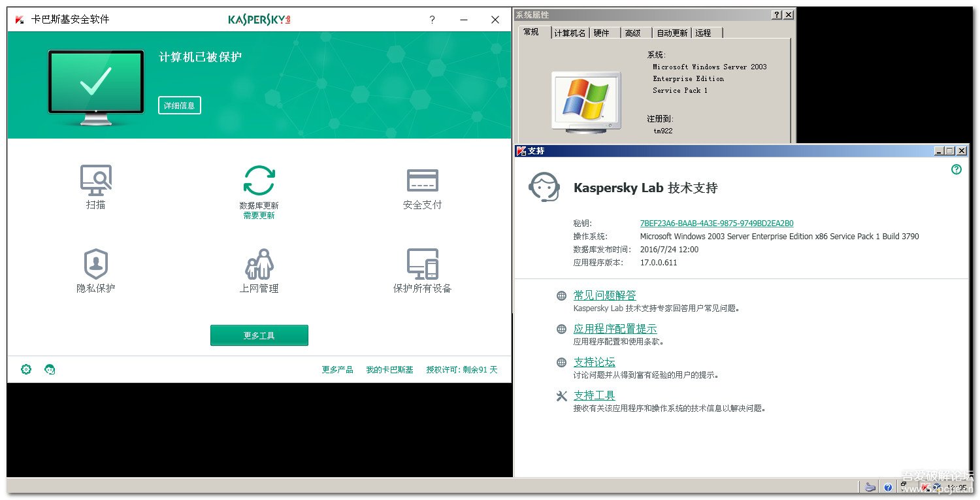Click the globe icon beside 支持论坛
The width and height of the screenshot is (980, 500).
coord(561,362)
